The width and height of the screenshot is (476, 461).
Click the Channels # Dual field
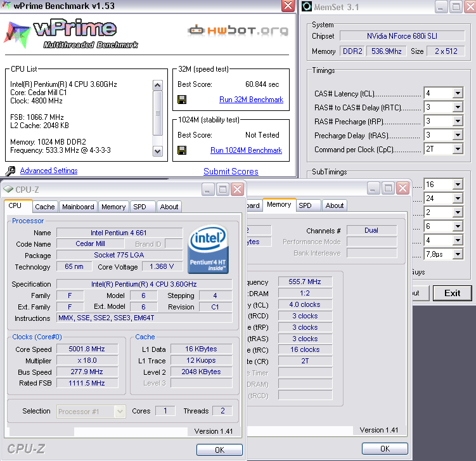[x=371, y=230]
